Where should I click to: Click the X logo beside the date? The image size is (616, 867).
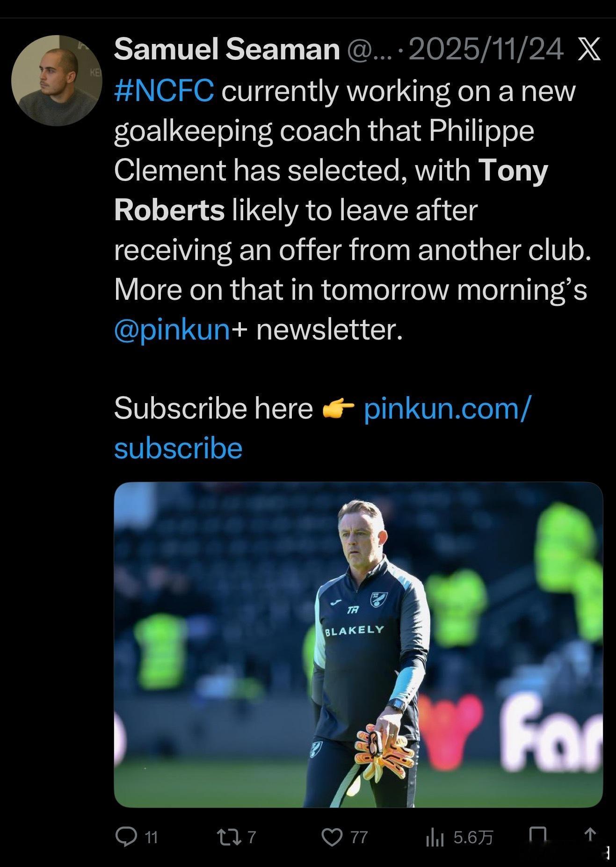589,50
